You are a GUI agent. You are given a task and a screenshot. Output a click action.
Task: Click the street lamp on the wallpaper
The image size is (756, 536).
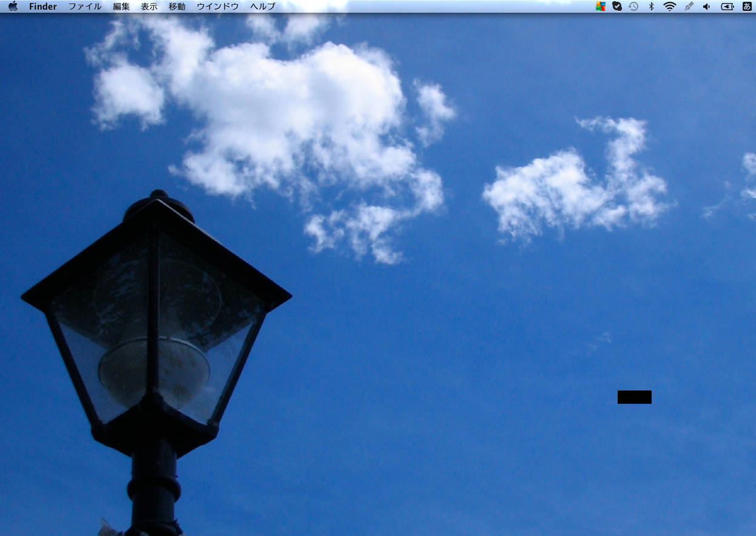coord(156,327)
